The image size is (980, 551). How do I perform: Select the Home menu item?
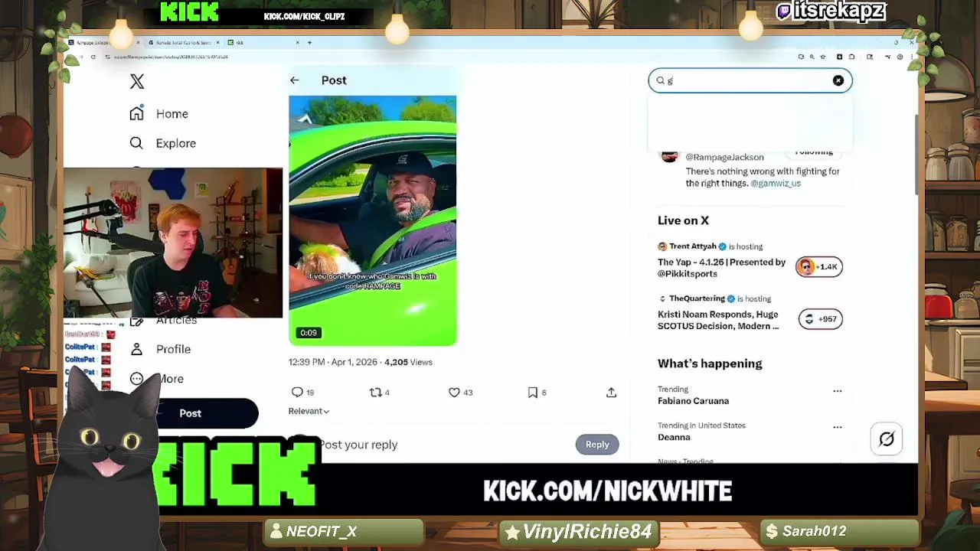(x=172, y=114)
